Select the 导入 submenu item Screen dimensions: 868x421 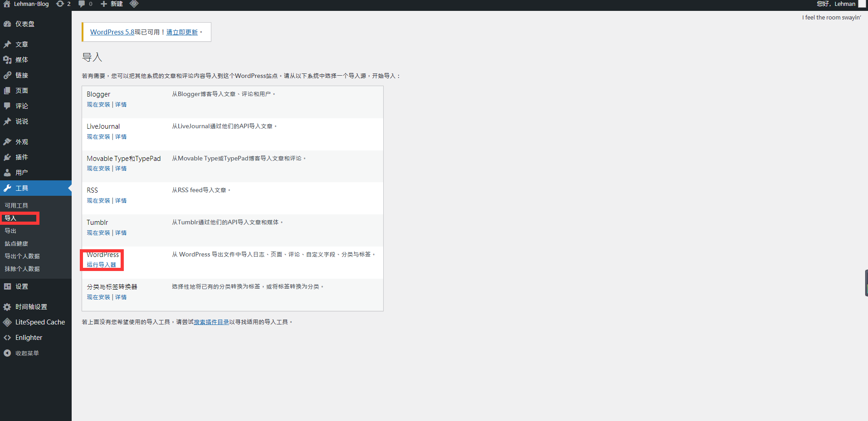10,218
